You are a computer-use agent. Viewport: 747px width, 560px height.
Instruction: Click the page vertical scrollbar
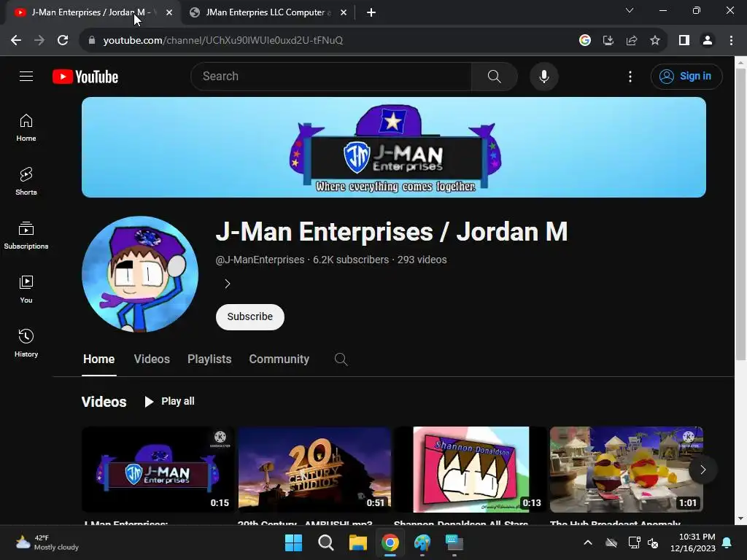(x=740, y=214)
